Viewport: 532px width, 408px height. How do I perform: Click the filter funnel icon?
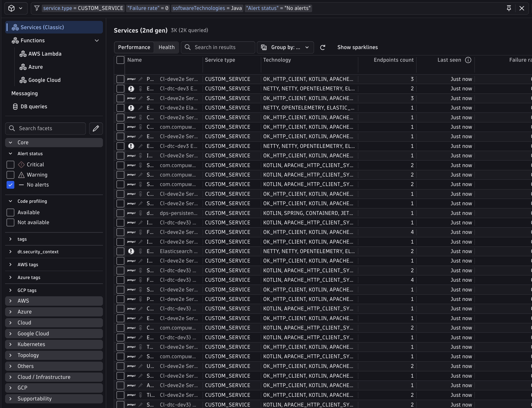point(37,8)
